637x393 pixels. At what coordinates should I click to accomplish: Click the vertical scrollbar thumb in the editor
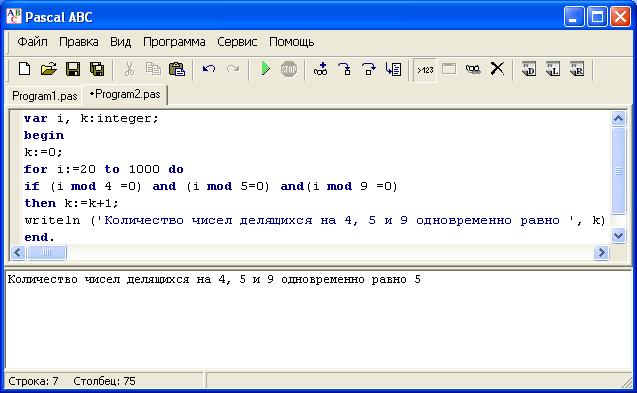point(618,171)
